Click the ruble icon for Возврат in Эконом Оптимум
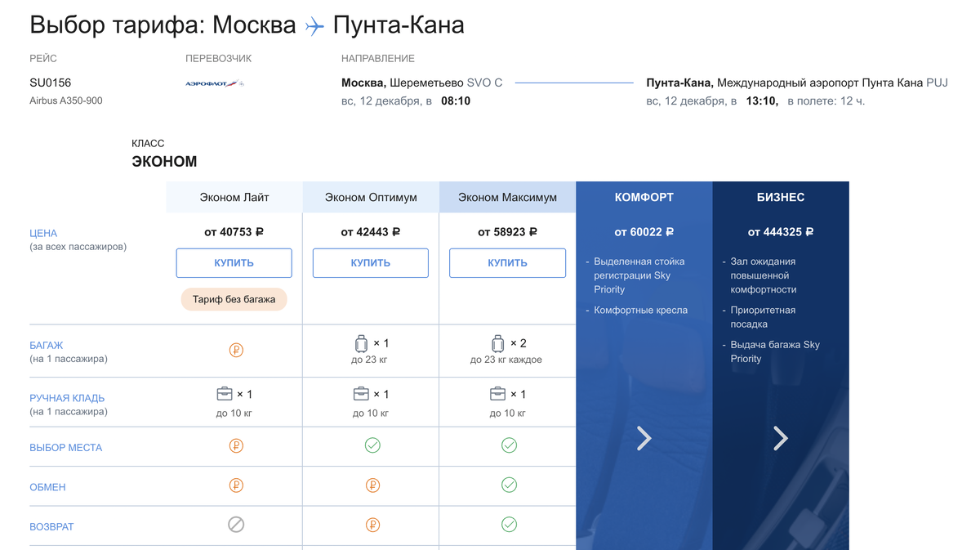The width and height of the screenshot is (980, 550). (371, 526)
